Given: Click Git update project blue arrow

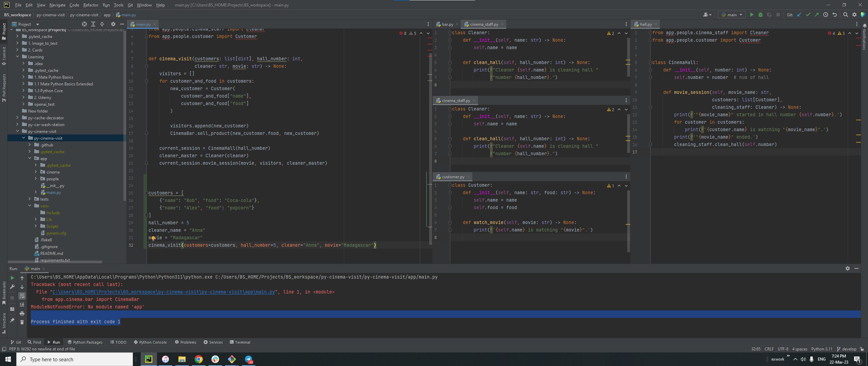Looking at the screenshot, I should coord(799,15).
